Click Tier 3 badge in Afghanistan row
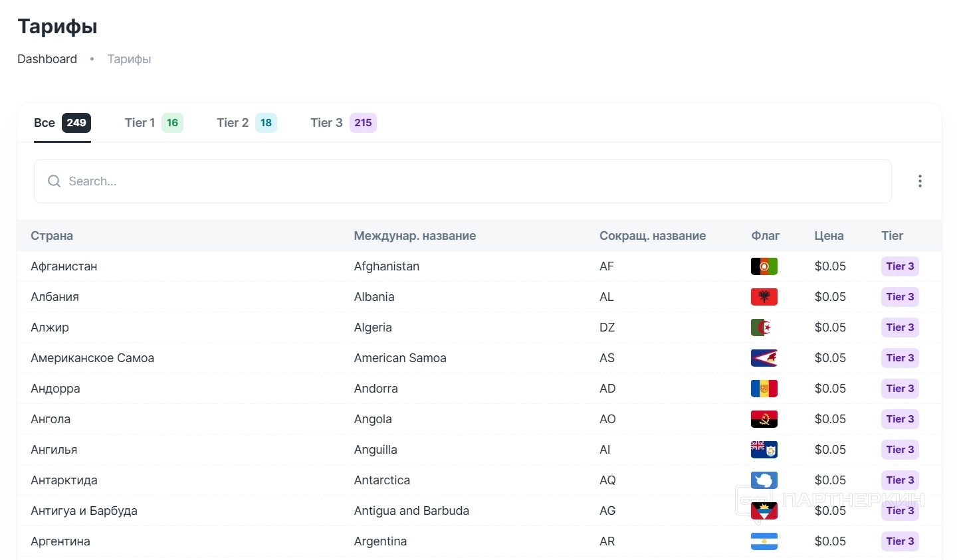The height and width of the screenshot is (560, 959). click(x=899, y=266)
